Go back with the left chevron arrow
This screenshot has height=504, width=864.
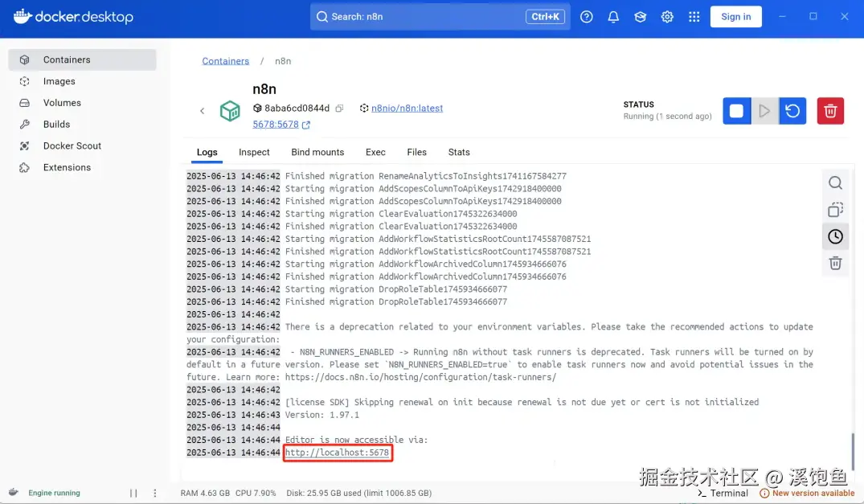[203, 111]
